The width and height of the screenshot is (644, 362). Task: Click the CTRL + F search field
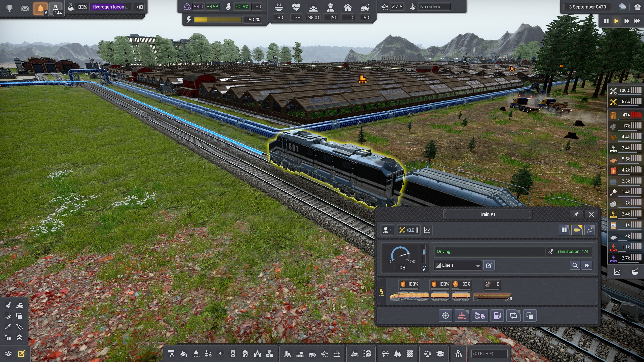(x=489, y=353)
